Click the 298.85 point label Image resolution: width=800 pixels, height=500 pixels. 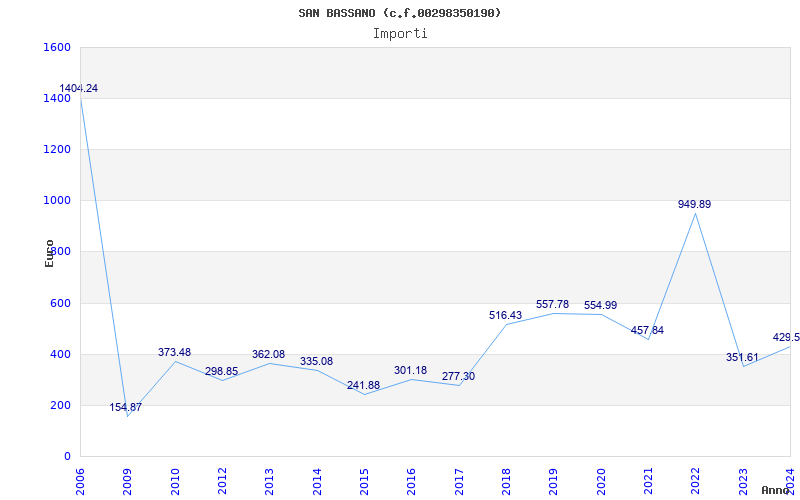(221, 371)
